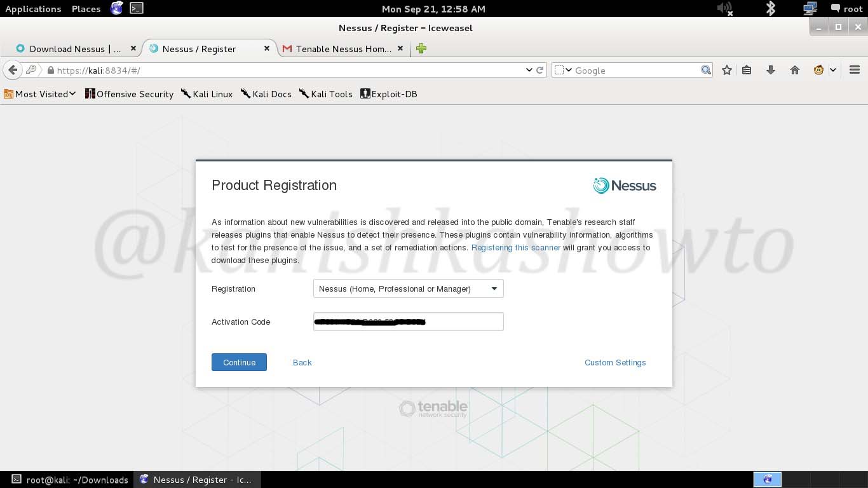Switch to root@kali Downloads terminal in taskbar

[70, 480]
